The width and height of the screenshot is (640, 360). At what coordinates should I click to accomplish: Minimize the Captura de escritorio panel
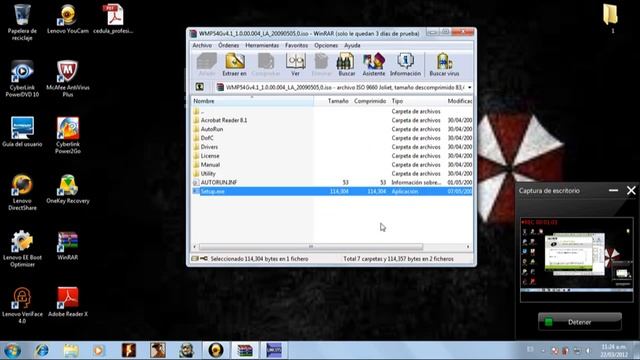pyautogui.click(x=613, y=190)
